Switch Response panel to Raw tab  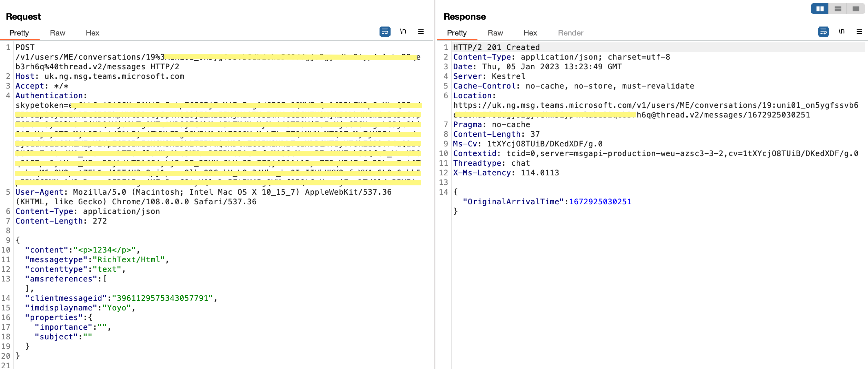pos(495,33)
